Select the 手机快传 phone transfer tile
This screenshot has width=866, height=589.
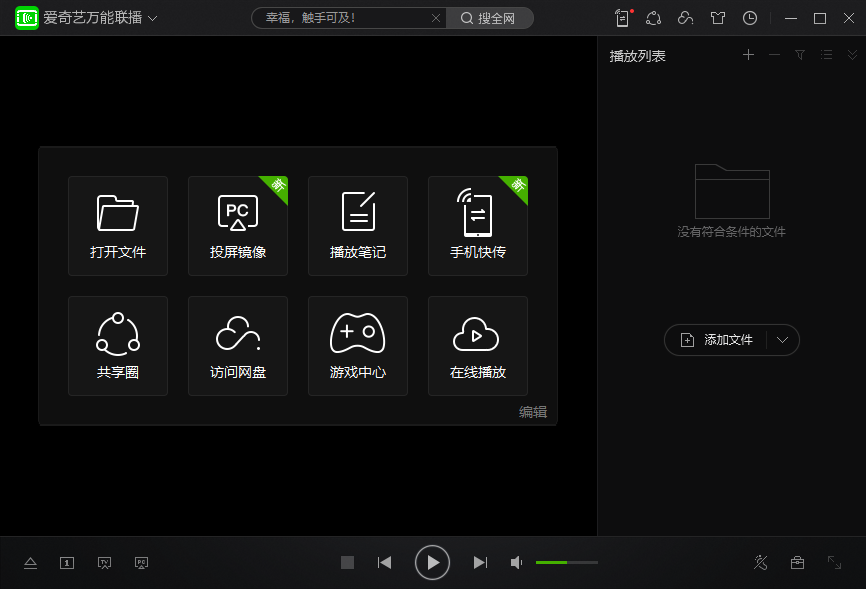click(478, 226)
